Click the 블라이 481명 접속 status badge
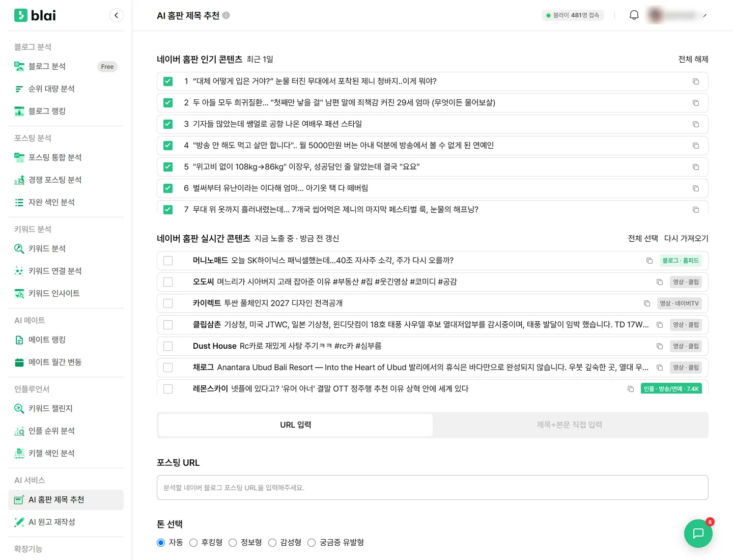Viewport: 733px width, 560px height. (x=573, y=15)
